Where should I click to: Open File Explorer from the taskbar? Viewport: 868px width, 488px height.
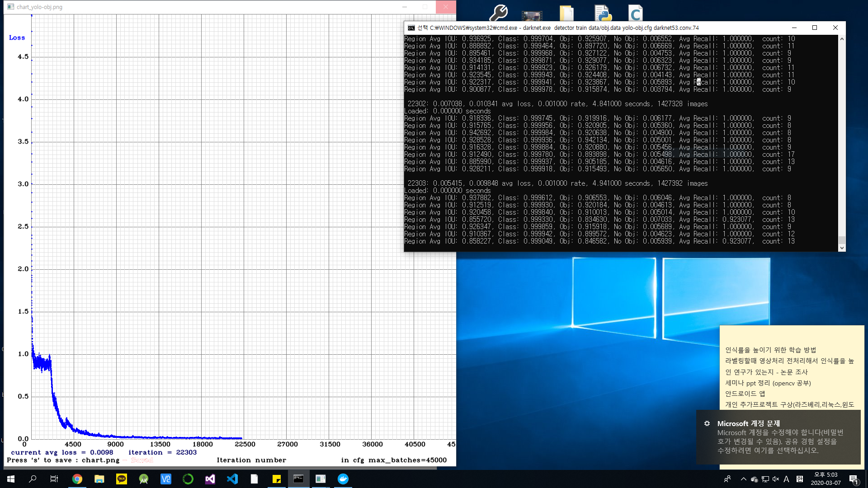pos(99,479)
